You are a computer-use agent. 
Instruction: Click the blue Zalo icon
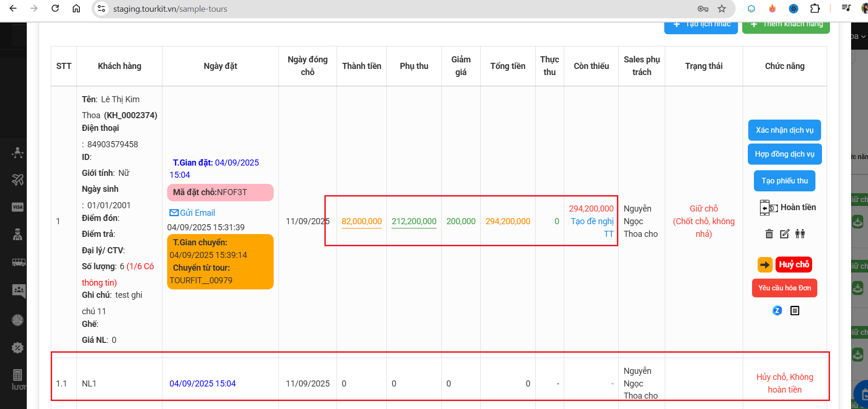coord(777,311)
